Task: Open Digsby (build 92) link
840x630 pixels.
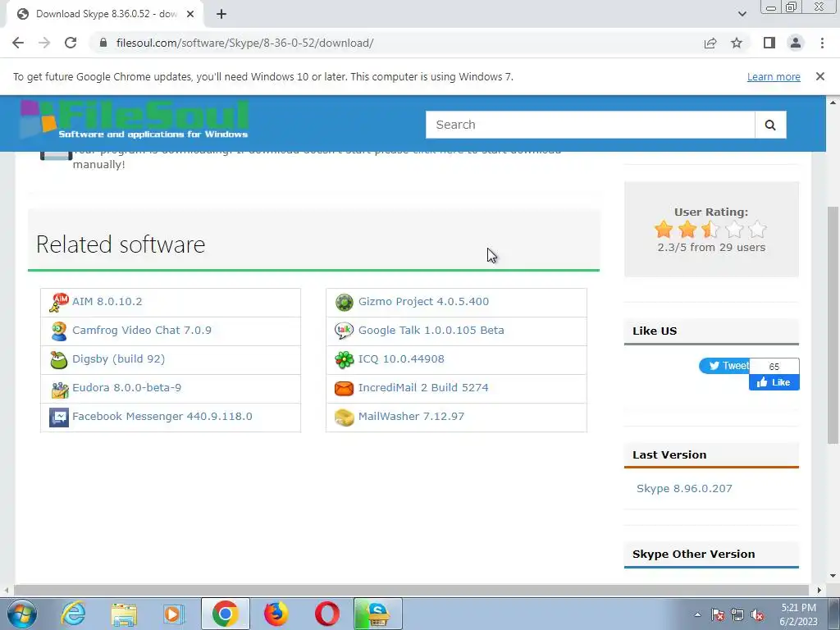Action: 118,359
